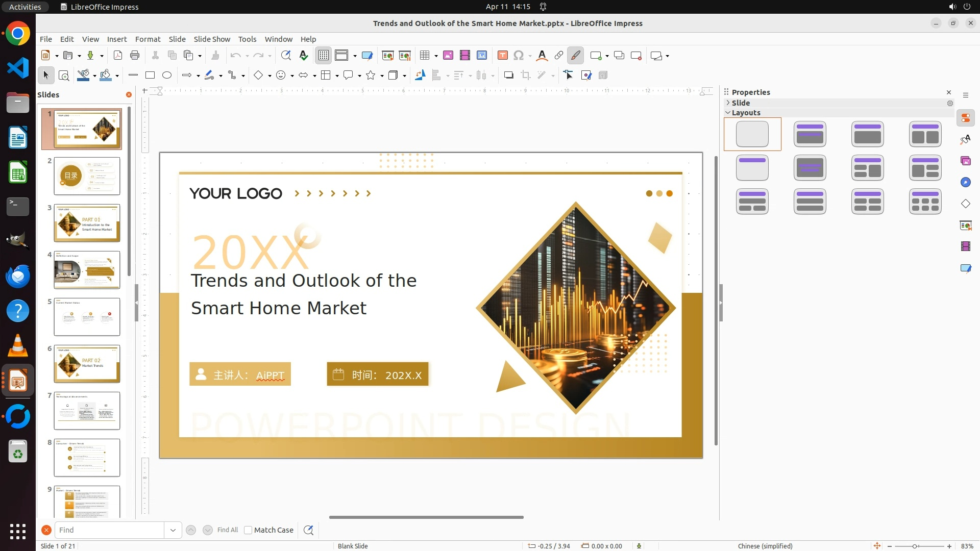Select the Rectangle drawing tool
Screen dimensions: 980x551
pos(150,76)
